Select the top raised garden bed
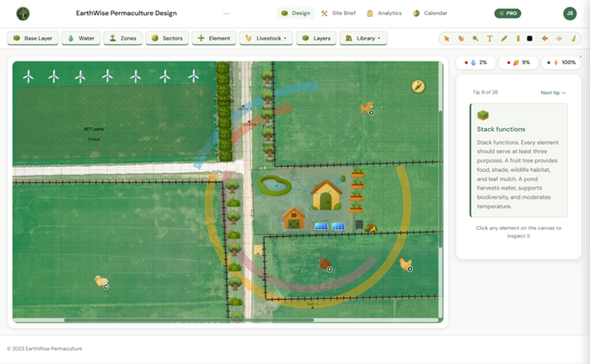This screenshot has height=364, width=590. [357, 173]
